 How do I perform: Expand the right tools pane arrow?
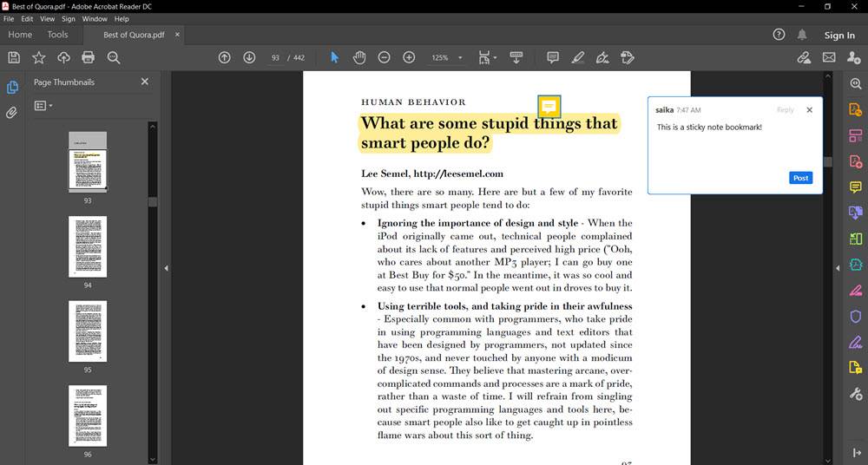point(838,268)
